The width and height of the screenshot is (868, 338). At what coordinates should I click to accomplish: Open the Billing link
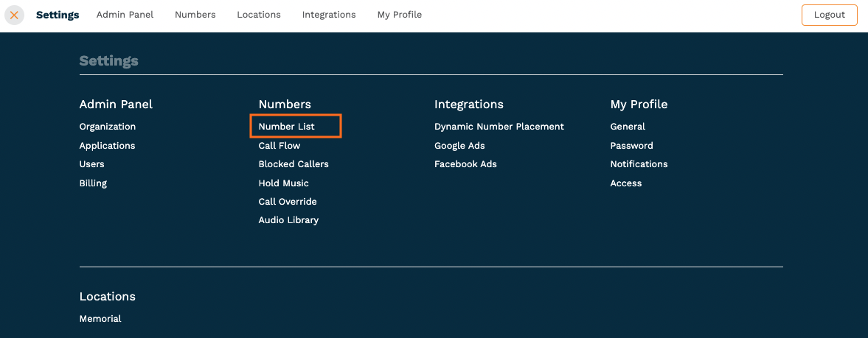(x=93, y=183)
